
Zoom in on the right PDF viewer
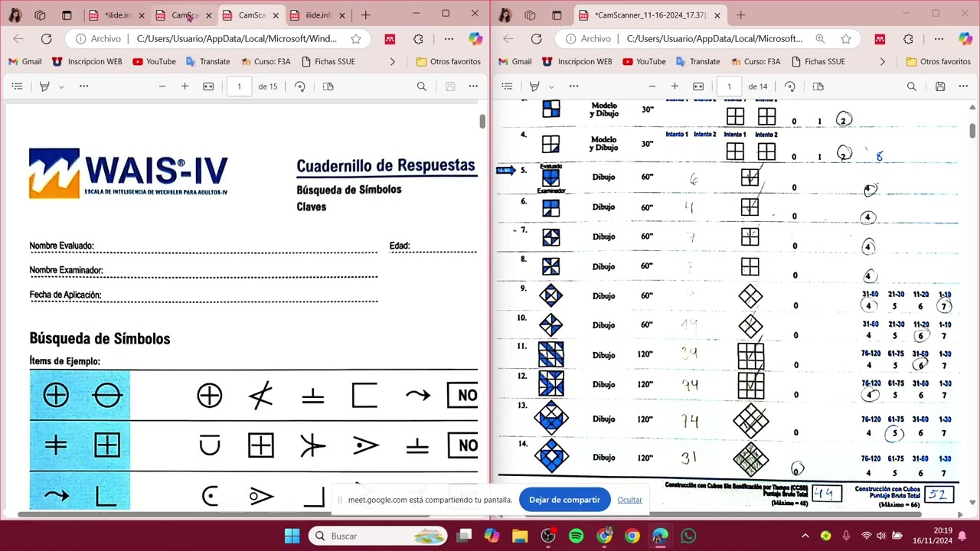pos(675,86)
